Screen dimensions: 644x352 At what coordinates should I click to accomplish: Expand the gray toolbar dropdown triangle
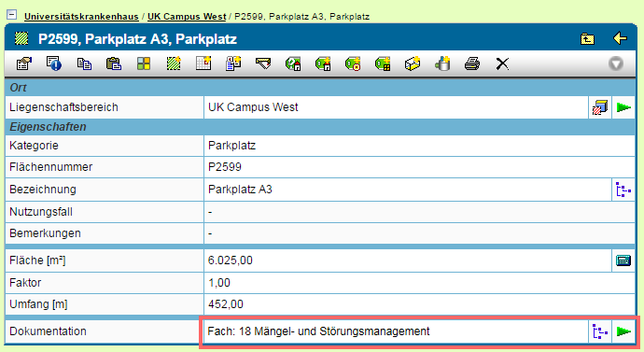[615, 63]
